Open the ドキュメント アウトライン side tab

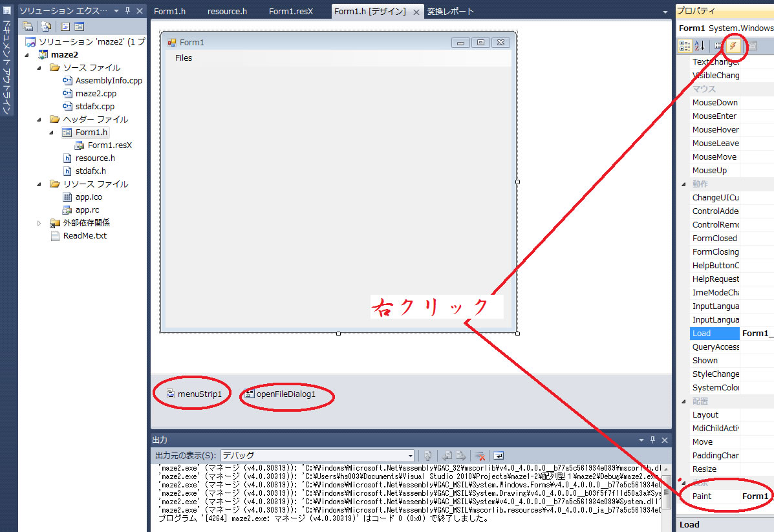click(x=6, y=65)
